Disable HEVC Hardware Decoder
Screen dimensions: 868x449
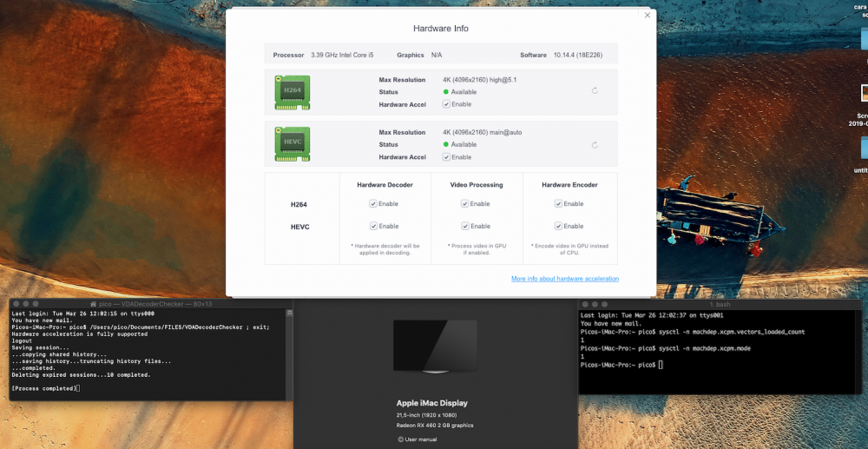coord(373,226)
